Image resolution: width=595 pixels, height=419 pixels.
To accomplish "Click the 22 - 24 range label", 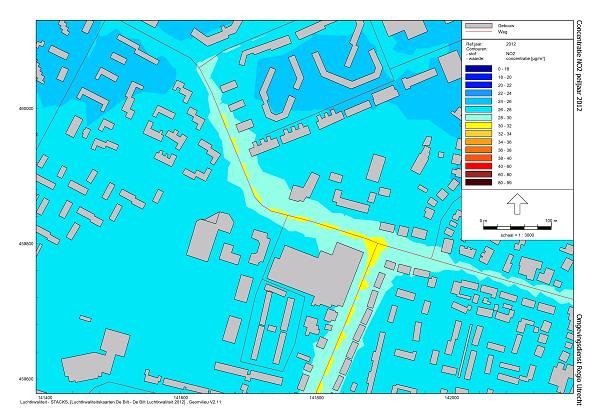I will coord(505,93).
